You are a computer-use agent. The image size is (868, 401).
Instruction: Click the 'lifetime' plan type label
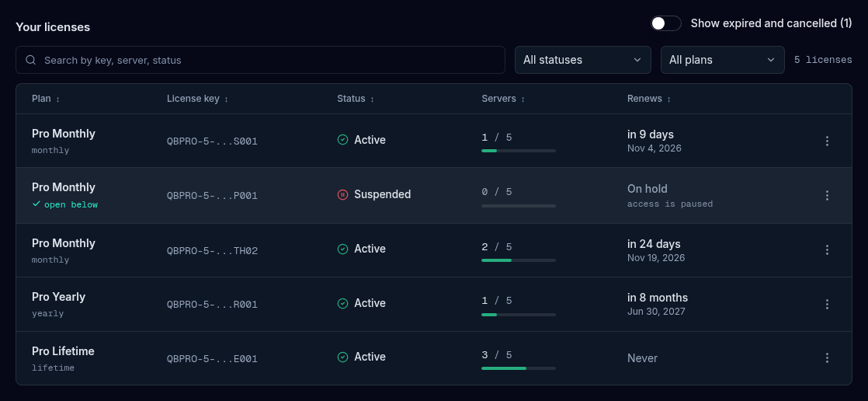click(x=53, y=368)
